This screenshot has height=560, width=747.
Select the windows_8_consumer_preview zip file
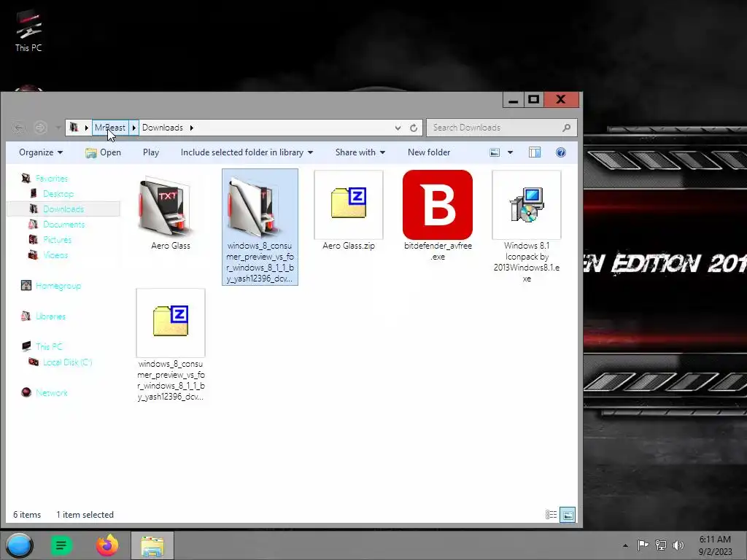(x=171, y=345)
